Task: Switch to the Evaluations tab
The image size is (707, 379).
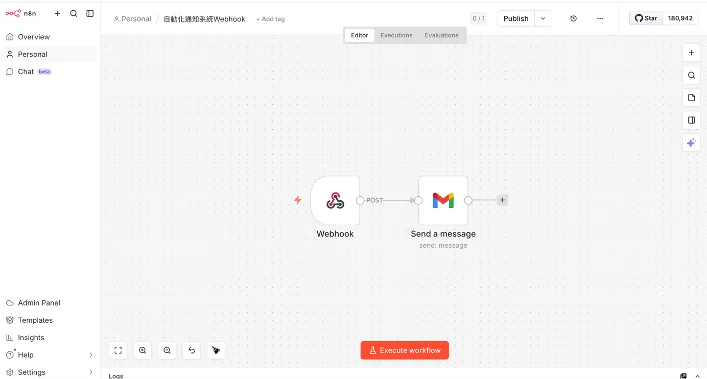Action: [441, 35]
